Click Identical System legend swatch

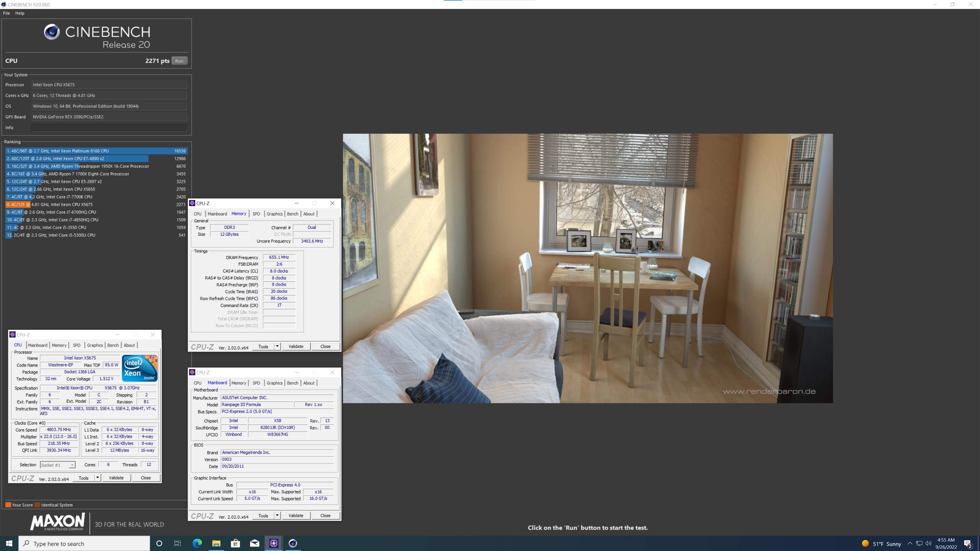(37, 505)
